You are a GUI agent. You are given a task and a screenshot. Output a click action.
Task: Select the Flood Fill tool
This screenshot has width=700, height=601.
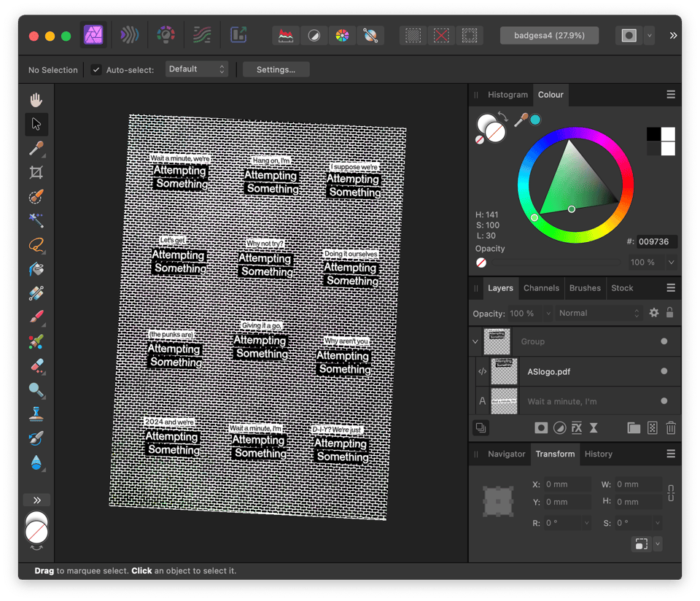(x=36, y=270)
